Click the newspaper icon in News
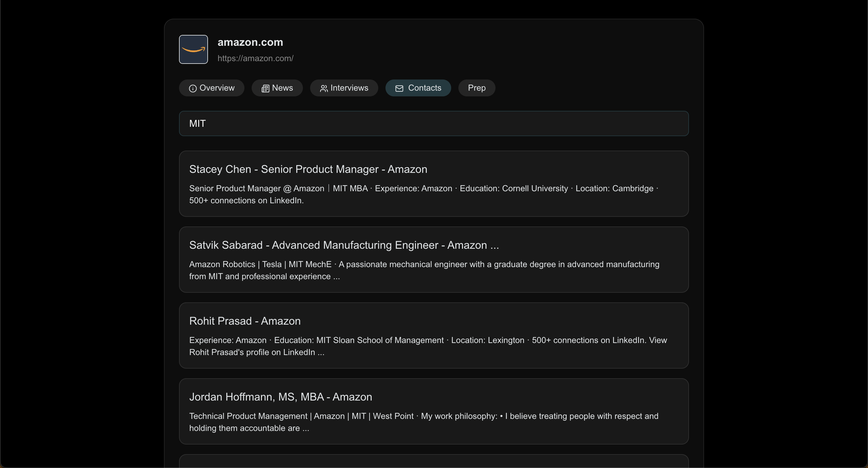 (265, 89)
